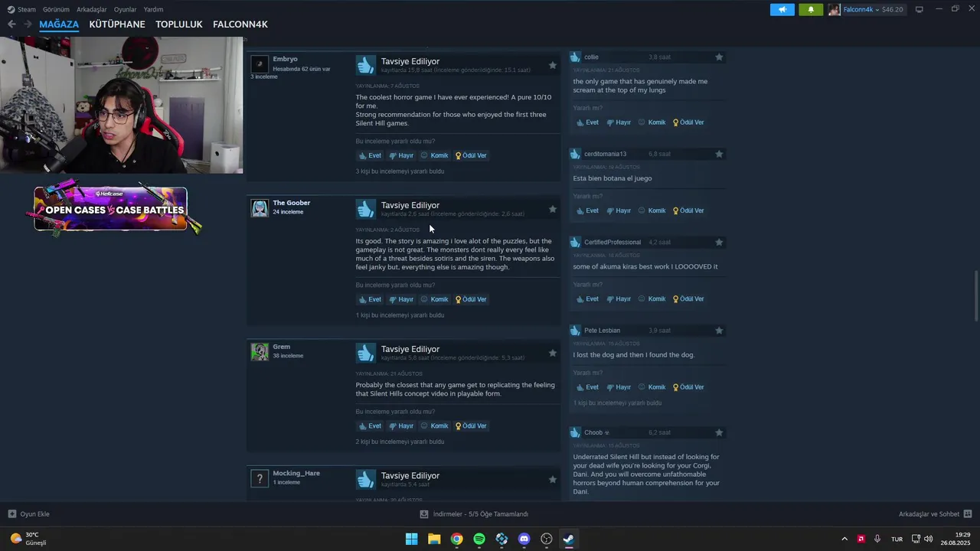
Task: Switch to the TOPLULUK tab
Action: (x=179, y=24)
